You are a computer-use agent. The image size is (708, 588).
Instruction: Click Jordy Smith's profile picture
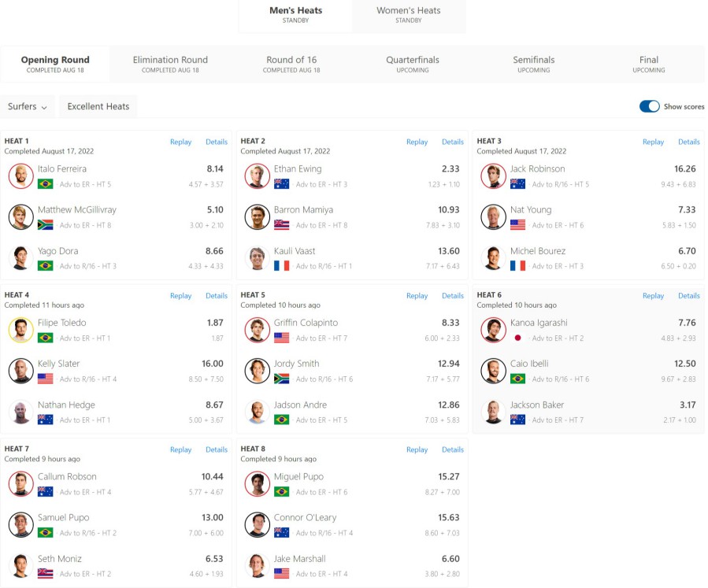(257, 371)
